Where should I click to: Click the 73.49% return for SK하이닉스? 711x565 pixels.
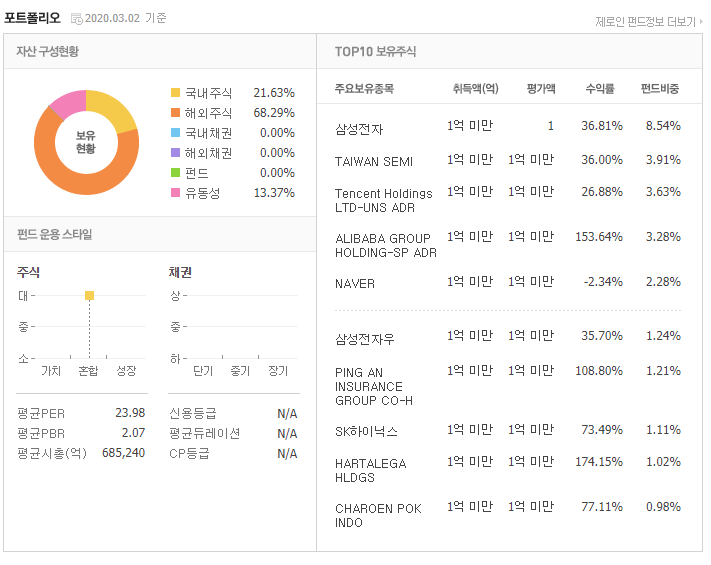[x=602, y=429]
